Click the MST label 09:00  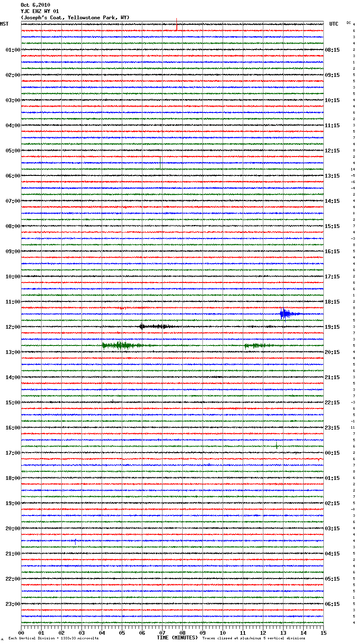tap(13, 251)
